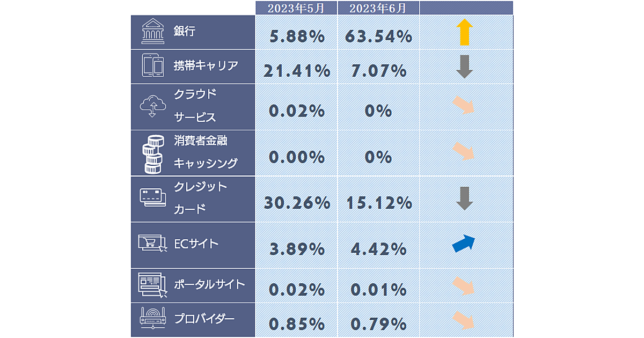Click the ポータルサイト row label
The image size is (644, 338).
209,284
